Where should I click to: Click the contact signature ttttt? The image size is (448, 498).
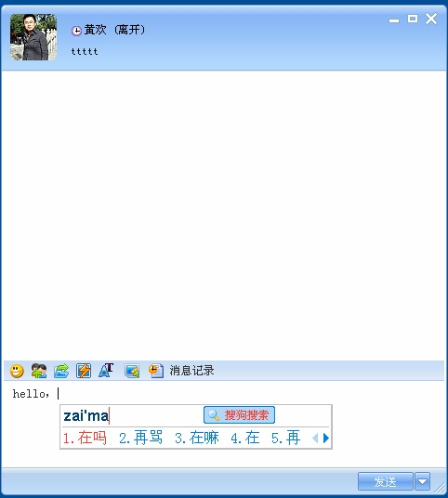[85, 51]
